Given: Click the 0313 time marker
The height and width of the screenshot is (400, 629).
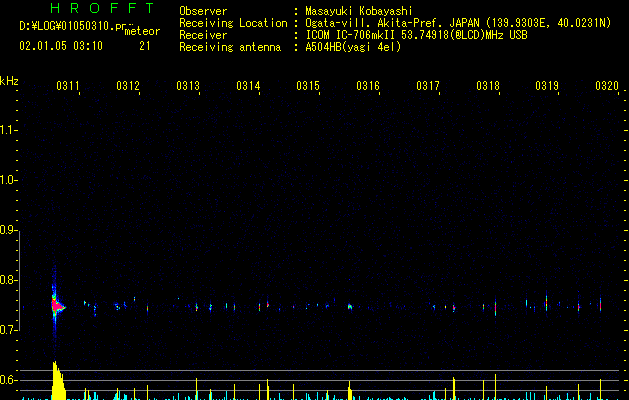Looking at the screenshot, I should tap(188, 86).
